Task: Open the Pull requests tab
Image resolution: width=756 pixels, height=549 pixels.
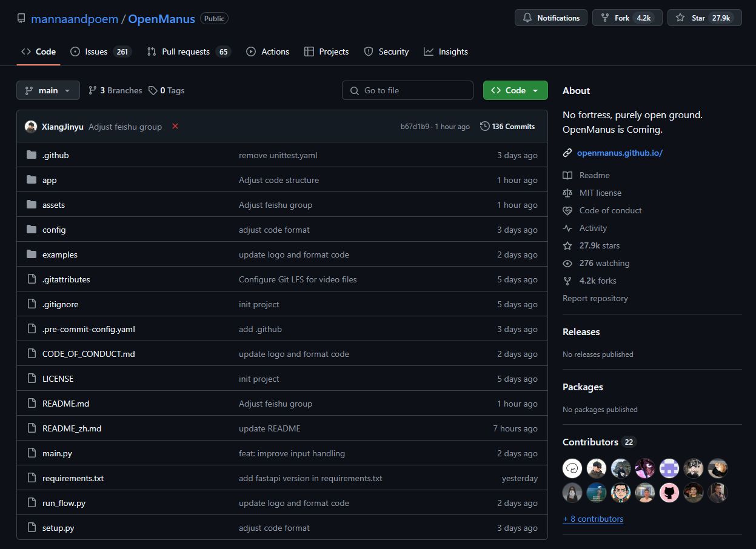Action: 189,52
